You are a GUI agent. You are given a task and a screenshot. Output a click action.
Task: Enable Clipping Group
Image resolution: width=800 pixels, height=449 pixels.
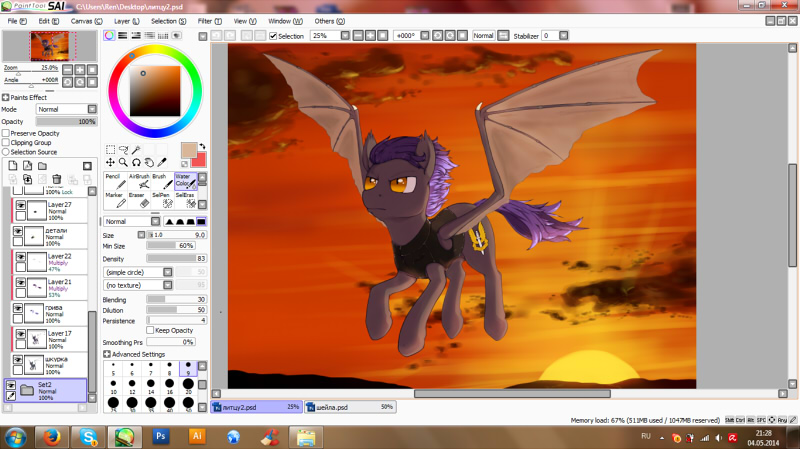pyautogui.click(x=6, y=142)
